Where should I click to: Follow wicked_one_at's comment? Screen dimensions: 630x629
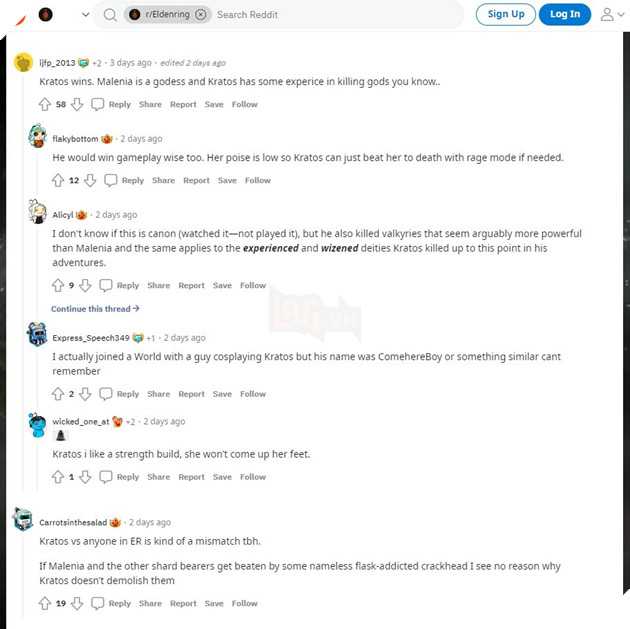pyautogui.click(x=253, y=477)
